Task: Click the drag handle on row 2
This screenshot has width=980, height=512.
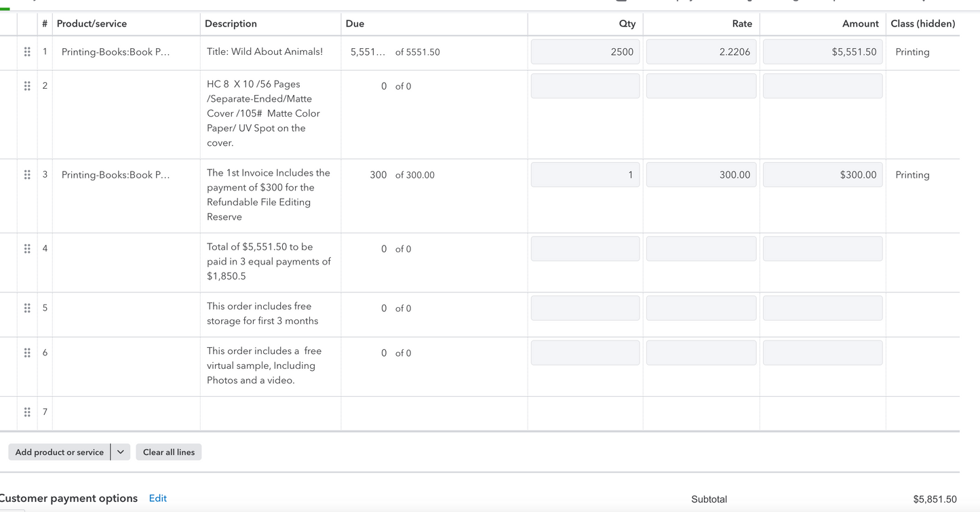Action: (x=27, y=86)
